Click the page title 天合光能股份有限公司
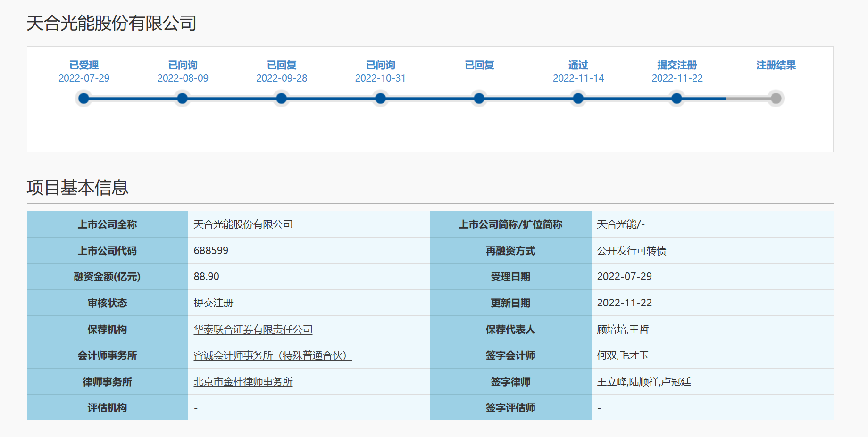 (x=111, y=23)
